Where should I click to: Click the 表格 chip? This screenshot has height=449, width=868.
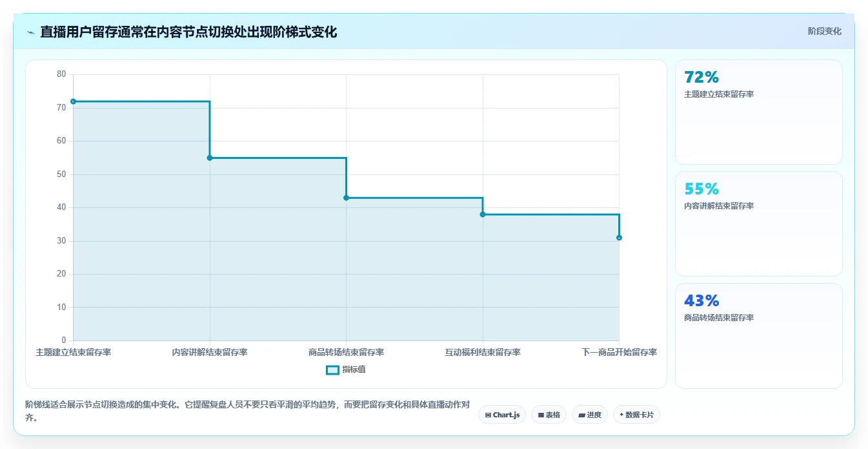549,415
